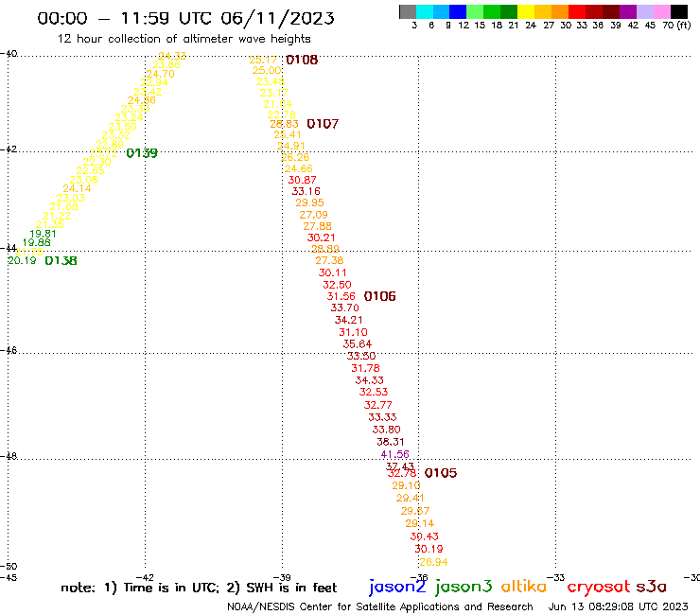Pick the lavender swatch in the legend

tap(644, 11)
